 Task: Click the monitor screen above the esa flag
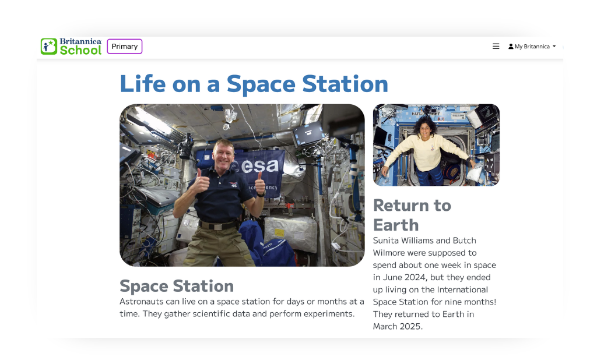pyautogui.click(x=308, y=134)
